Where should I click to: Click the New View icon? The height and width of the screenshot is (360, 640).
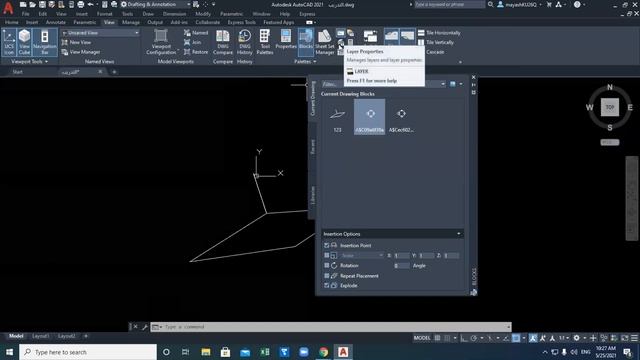64,42
